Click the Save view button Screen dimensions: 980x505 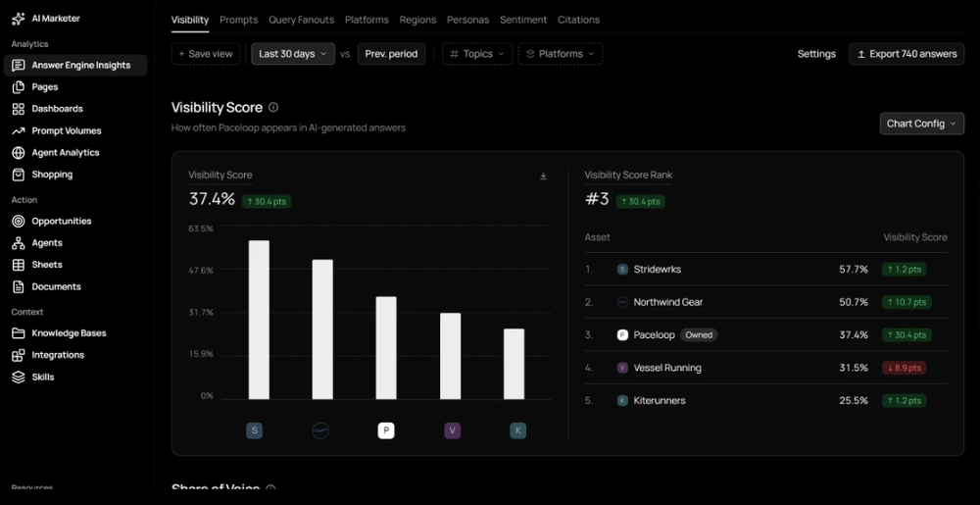[x=206, y=54]
